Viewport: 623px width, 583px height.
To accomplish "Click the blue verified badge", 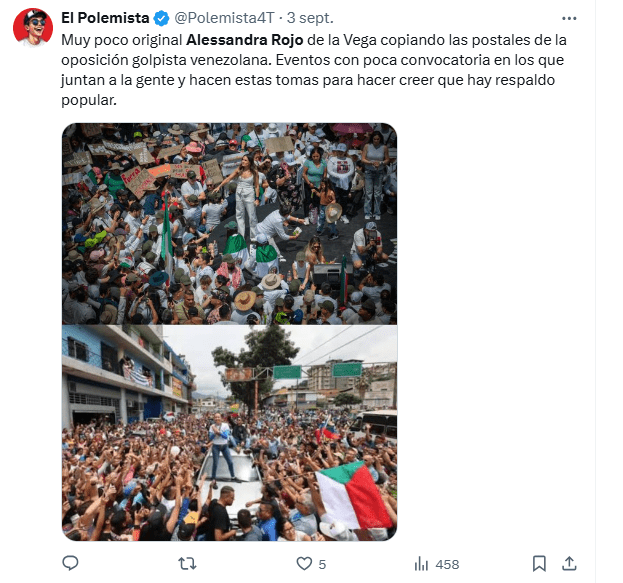I will tap(161, 18).
